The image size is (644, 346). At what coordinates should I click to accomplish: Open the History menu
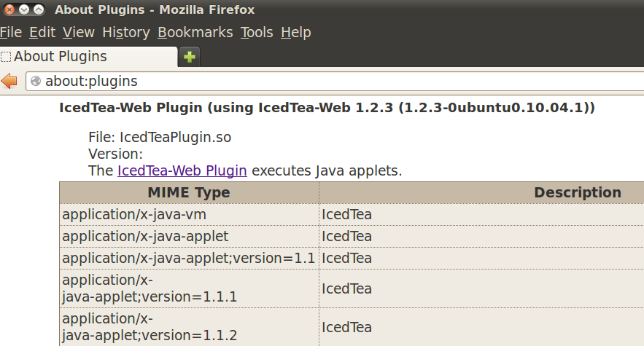tap(125, 32)
